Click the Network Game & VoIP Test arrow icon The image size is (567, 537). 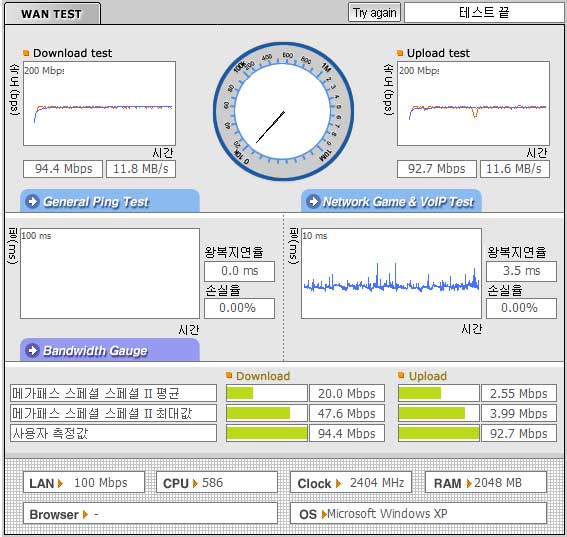(x=313, y=201)
